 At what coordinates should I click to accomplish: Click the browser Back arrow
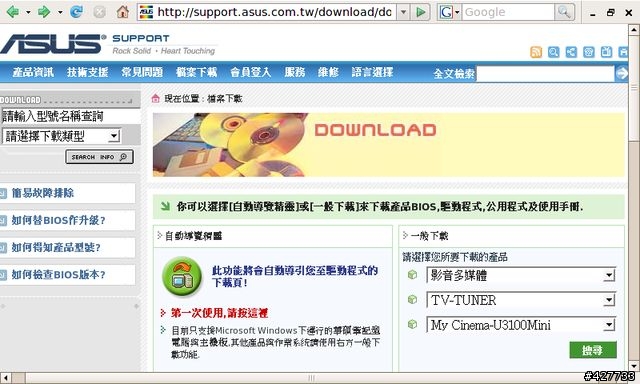coord(12,12)
